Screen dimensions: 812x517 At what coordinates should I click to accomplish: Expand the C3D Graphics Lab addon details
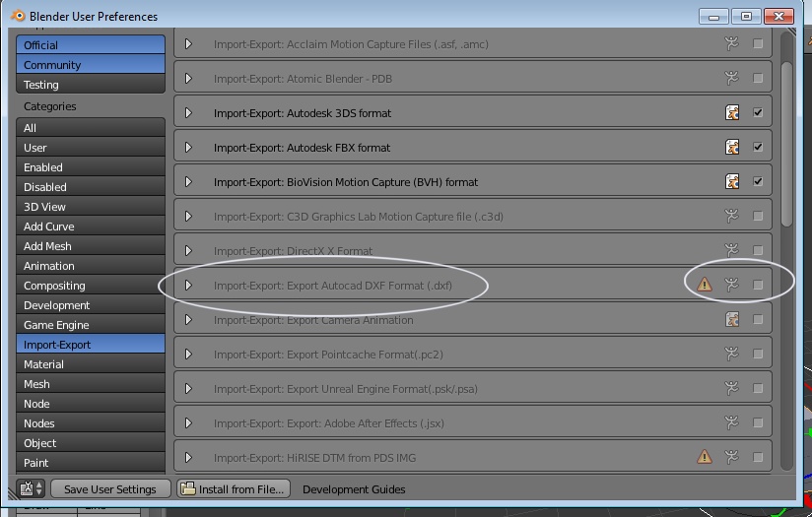coord(188,217)
